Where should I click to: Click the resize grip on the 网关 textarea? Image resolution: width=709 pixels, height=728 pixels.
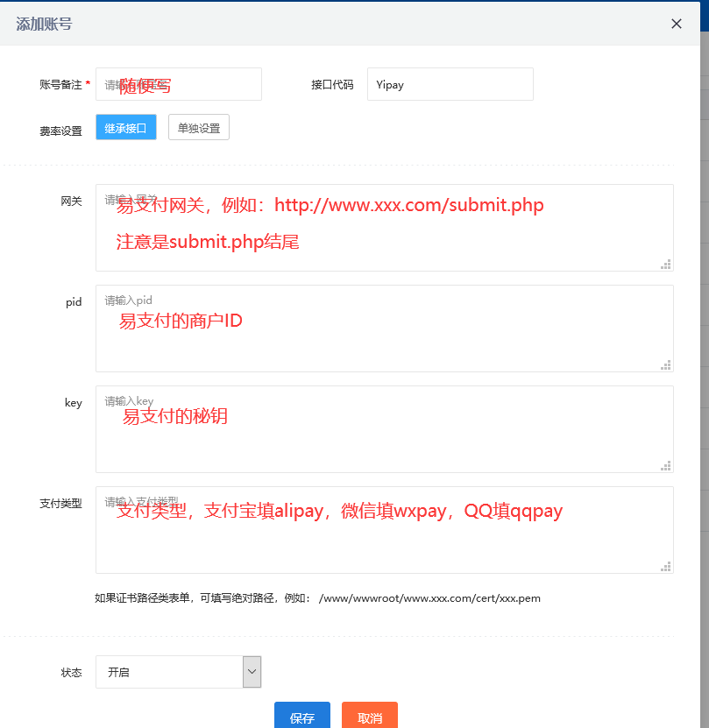click(666, 265)
